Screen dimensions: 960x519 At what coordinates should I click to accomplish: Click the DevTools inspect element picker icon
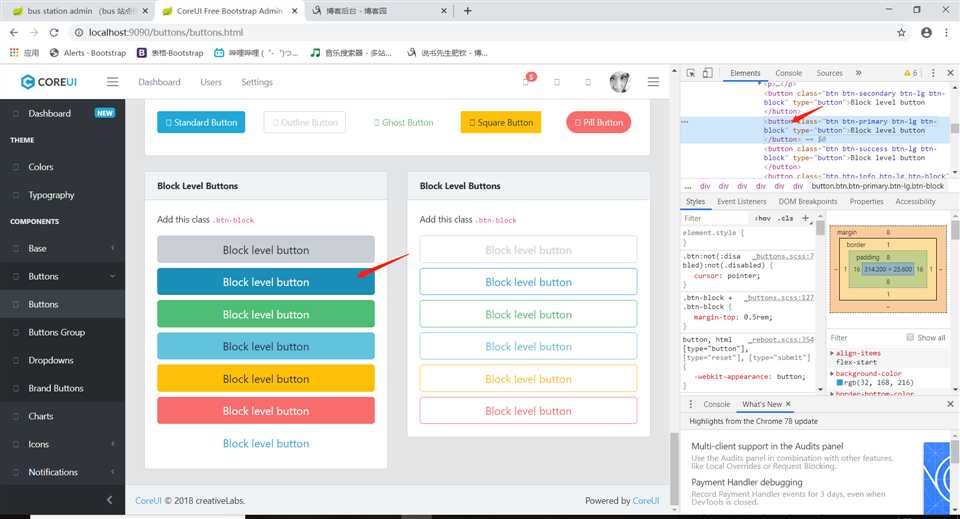691,73
